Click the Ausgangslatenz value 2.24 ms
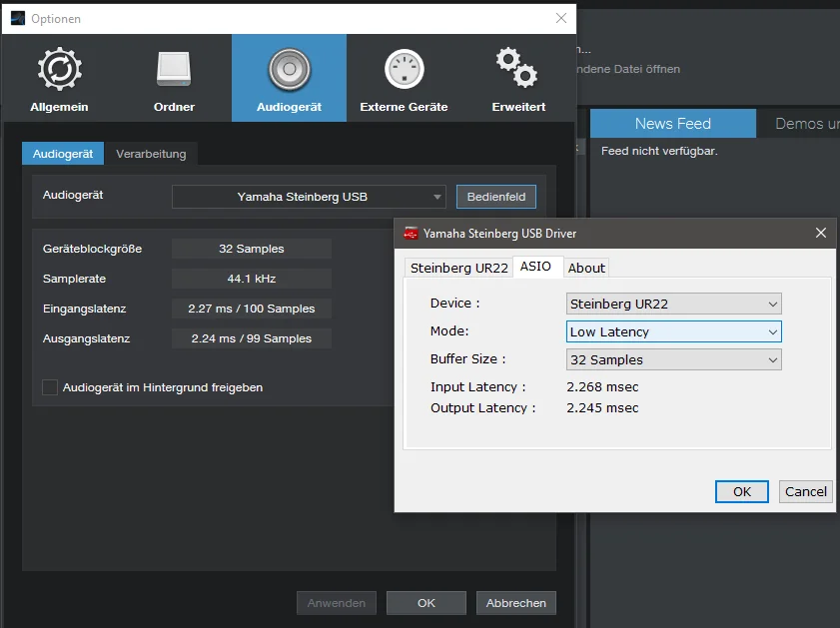 click(x=252, y=338)
